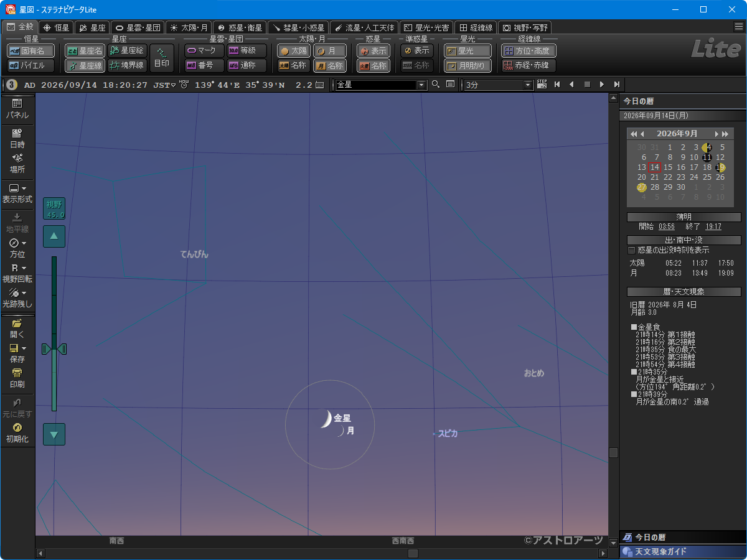Click the zoom-out down arrow button
The width and height of the screenshot is (747, 560).
click(54, 434)
